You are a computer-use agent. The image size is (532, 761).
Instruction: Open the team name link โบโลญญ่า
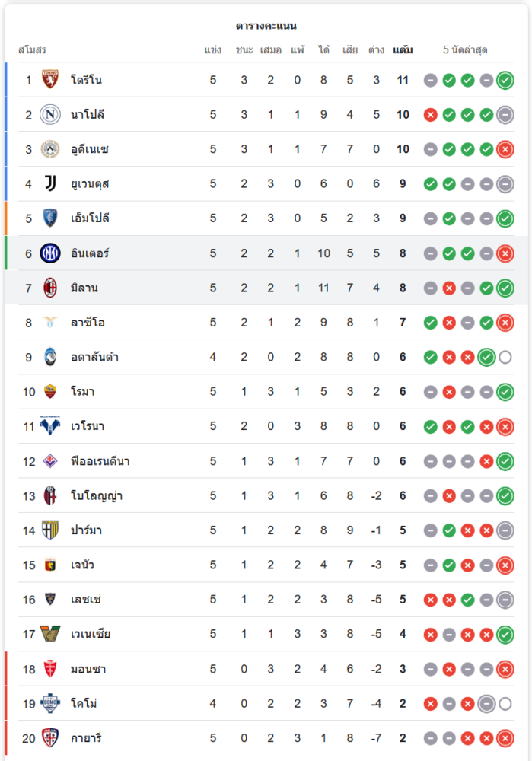click(97, 496)
